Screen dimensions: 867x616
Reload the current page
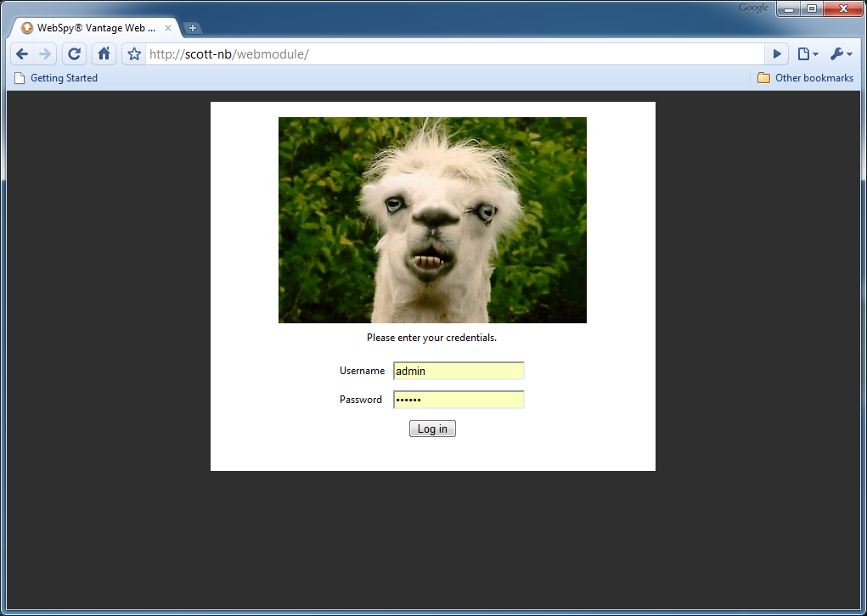point(75,54)
